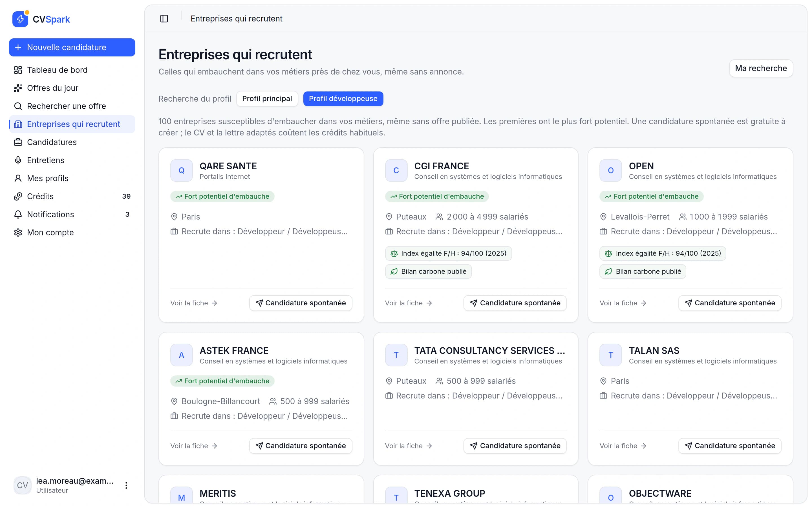Click Candidature spontanée for CGI FRANCE
Image resolution: width=812 pixels, height=508 pixels.
(x=515, y=303)
